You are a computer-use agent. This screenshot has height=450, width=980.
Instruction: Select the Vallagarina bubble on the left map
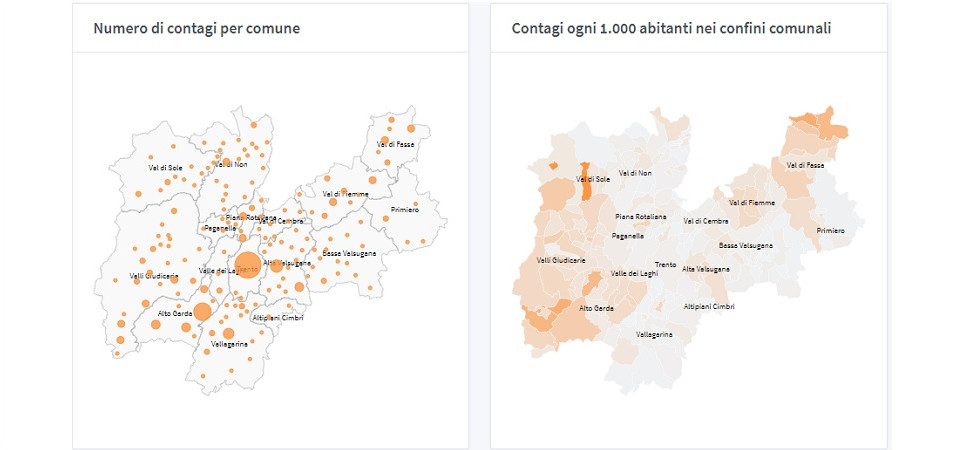pos(228,333)
